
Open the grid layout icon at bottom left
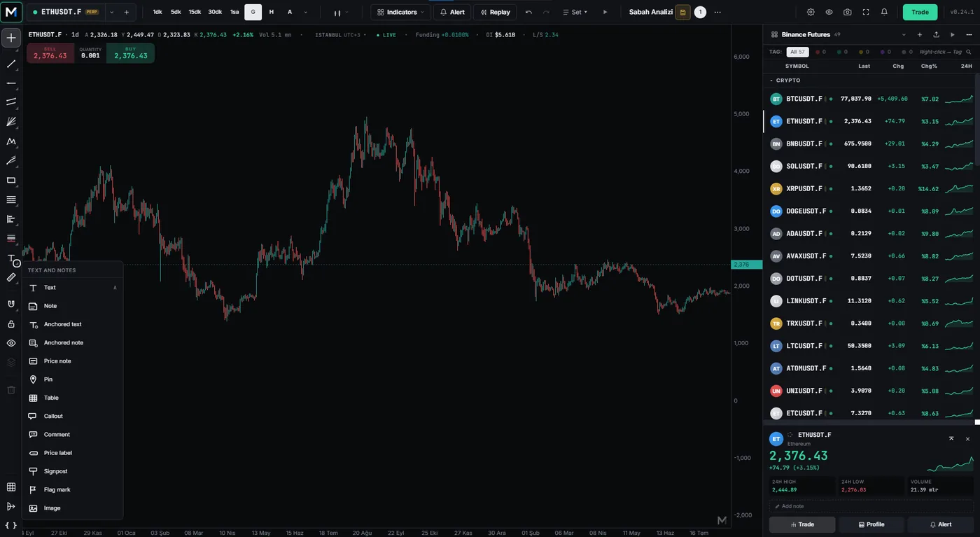click(x=11, y=487)
